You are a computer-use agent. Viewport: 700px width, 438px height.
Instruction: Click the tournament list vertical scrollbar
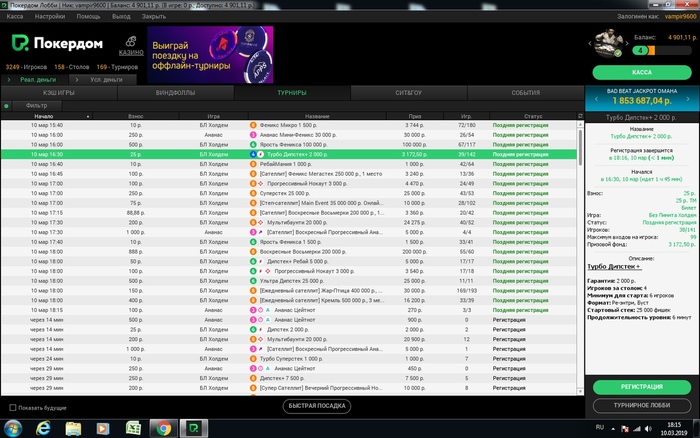click(x=580, y=147)
